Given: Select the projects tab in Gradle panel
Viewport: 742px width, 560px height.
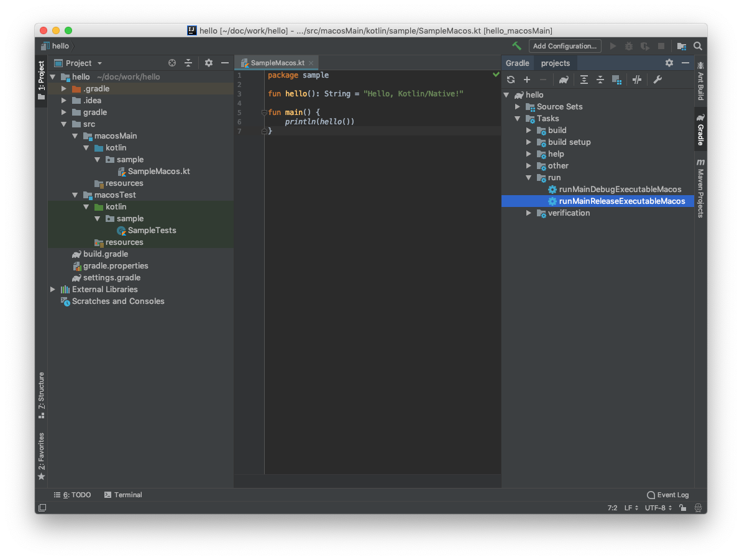Looking at the screenshot, I should click(x=555, y=63).
